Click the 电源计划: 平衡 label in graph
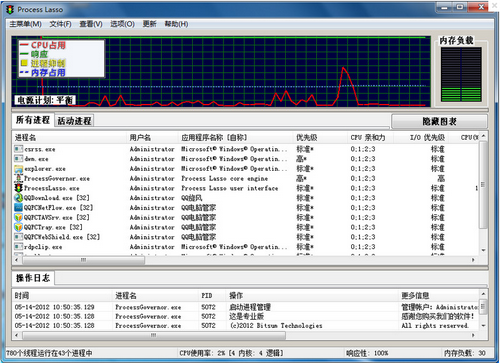 click(45, 100)
